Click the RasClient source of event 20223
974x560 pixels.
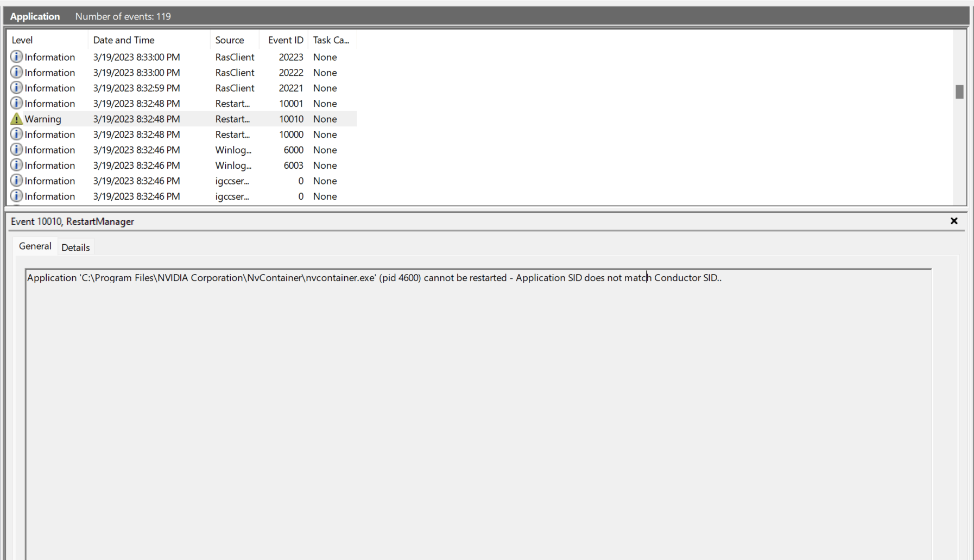click(235, 57)
